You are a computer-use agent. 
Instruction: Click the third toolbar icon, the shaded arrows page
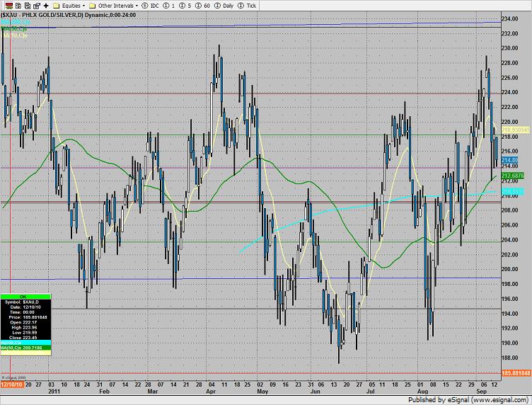tap(28, 6)
